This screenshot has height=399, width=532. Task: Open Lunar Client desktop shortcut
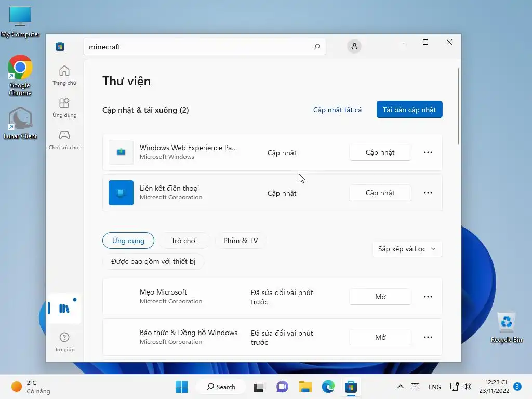pyautogui.click(x=20, y=123)
